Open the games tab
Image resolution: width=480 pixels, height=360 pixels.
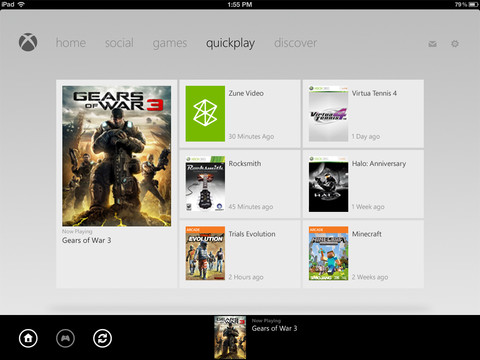(x=170, y=43)
